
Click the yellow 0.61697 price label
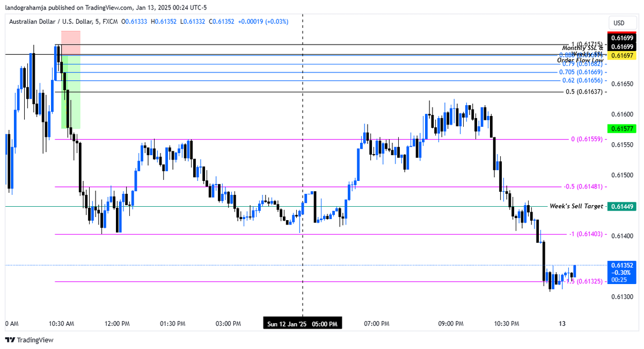pos(622,56)
